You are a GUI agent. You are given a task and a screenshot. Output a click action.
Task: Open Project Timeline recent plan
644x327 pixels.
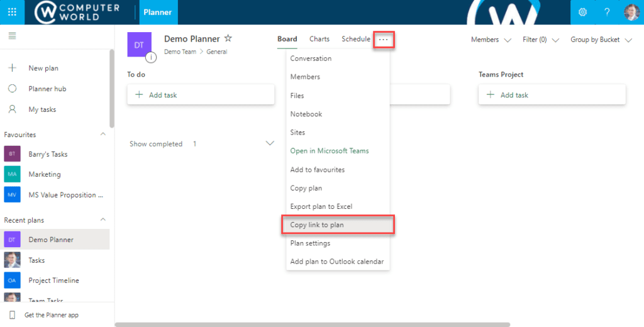[x=55, y=280]
